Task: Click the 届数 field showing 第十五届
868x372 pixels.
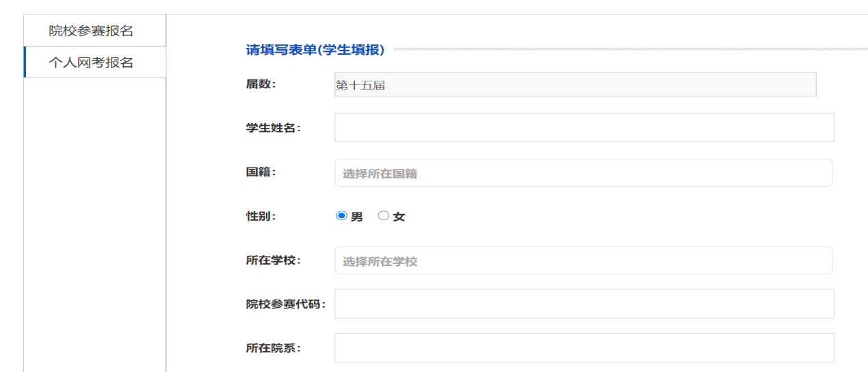Action: 575,85
